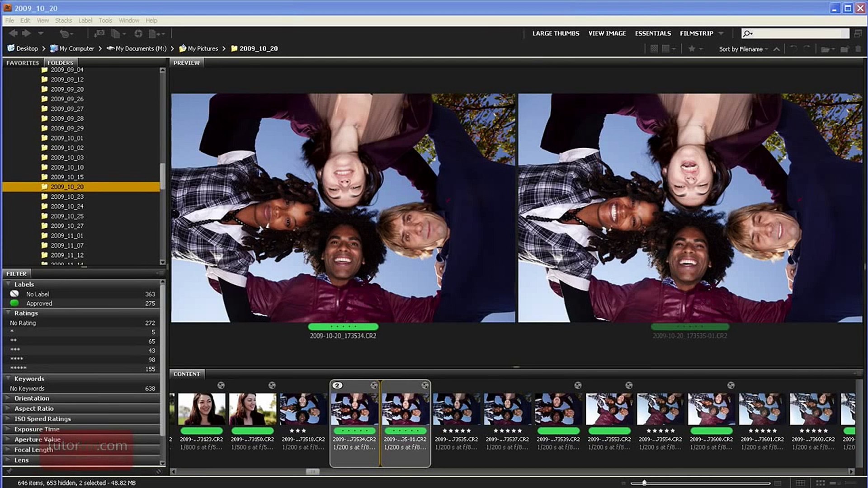The image size is (868, 488).
Task: Click the Go Back arrow icon
Action: [x=13, y=33]
